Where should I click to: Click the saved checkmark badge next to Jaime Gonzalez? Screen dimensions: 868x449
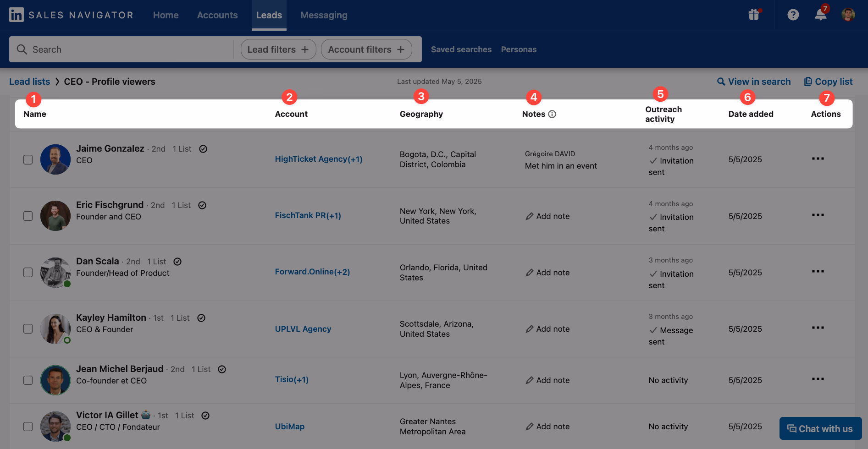pos(203,149)
